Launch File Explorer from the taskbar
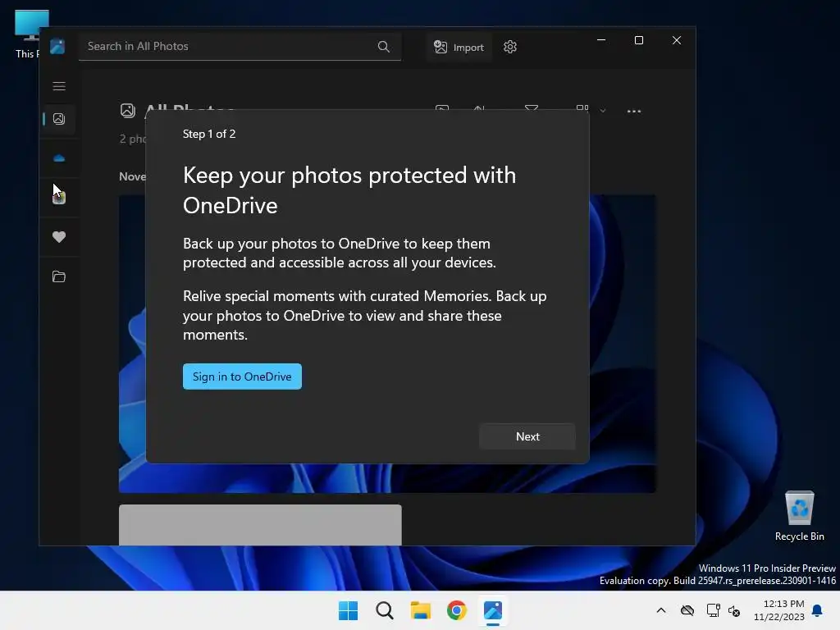 (421, 610)
